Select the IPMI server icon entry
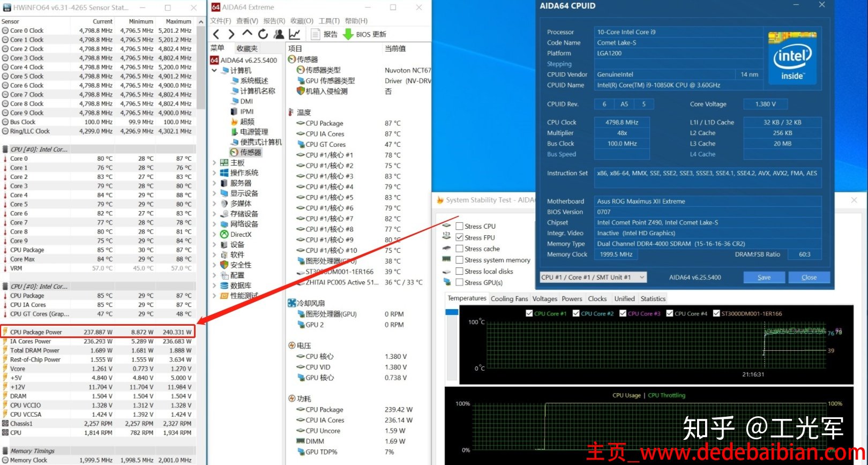Image resolution: width=868 pixels, height=465 pixels. pyautogui.click(x=234, y=111)
